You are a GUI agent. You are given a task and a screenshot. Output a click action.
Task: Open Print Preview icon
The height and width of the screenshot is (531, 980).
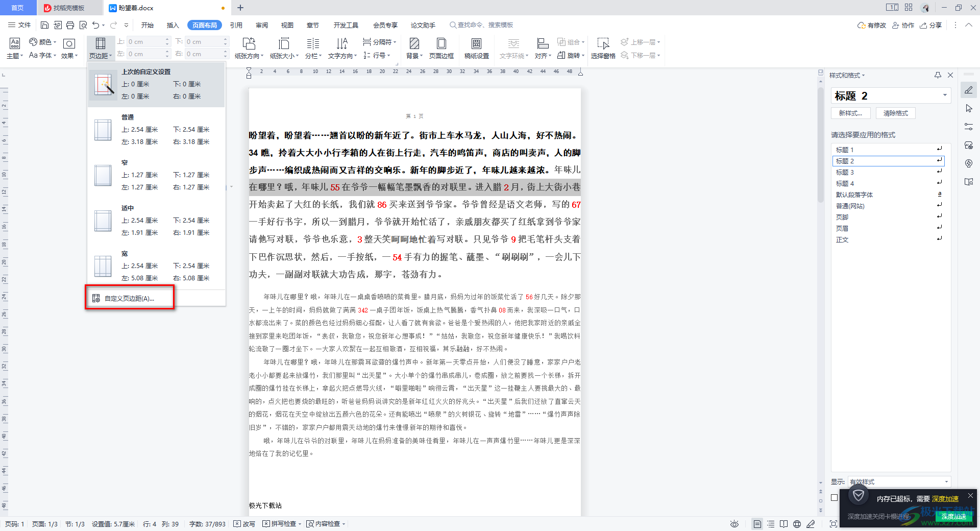(x=83, y=25)
